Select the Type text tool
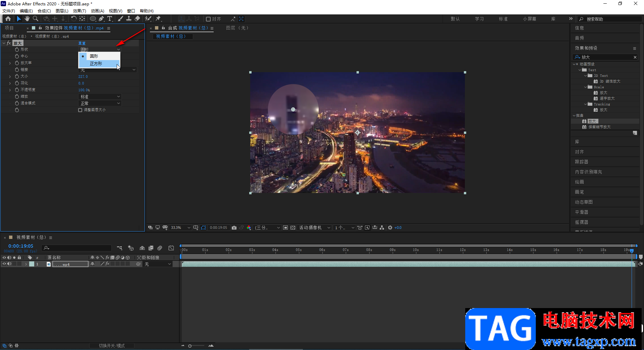644x350 pixels. click(110, 19)
